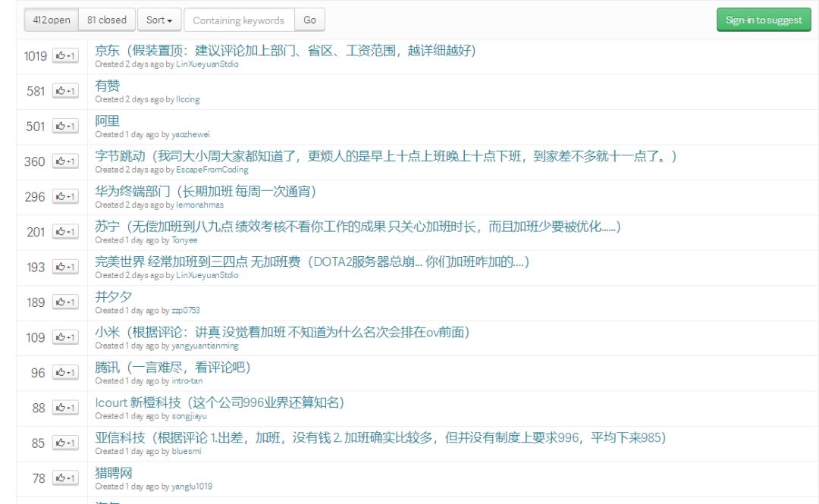Image resolution: width=819 pixels, height=504 pixels.
Task: Click 'Created 2 days ago by lemonahmas' text
Action: point(159,205)
